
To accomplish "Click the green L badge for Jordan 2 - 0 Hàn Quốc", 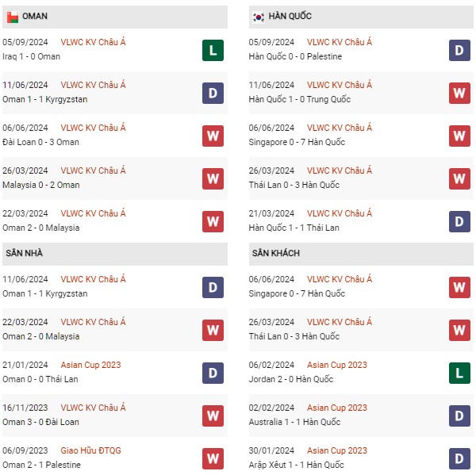I will tap(460, 373).
